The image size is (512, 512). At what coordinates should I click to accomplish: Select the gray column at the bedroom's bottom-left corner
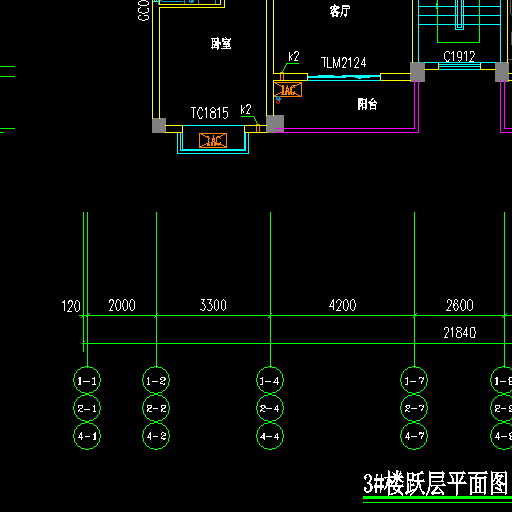[159, 126]
